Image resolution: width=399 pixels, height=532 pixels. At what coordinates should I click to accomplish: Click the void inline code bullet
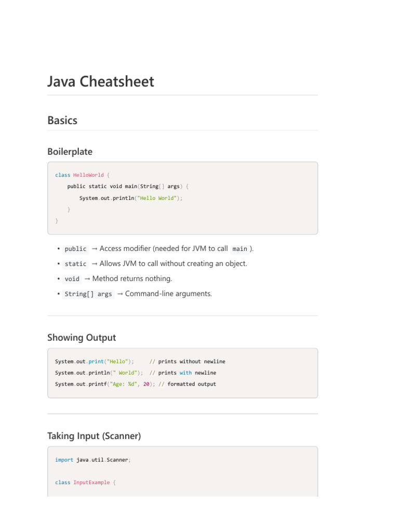pos(72,279)
